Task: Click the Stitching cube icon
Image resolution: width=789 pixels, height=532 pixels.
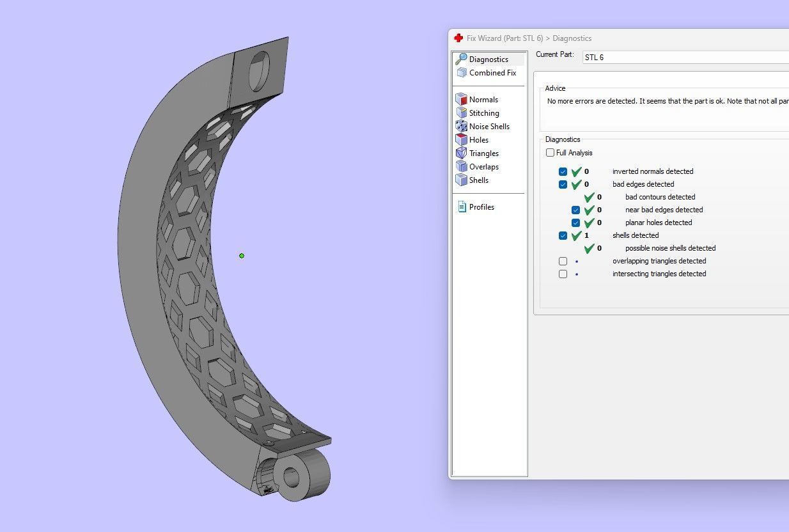Action: 461,113
